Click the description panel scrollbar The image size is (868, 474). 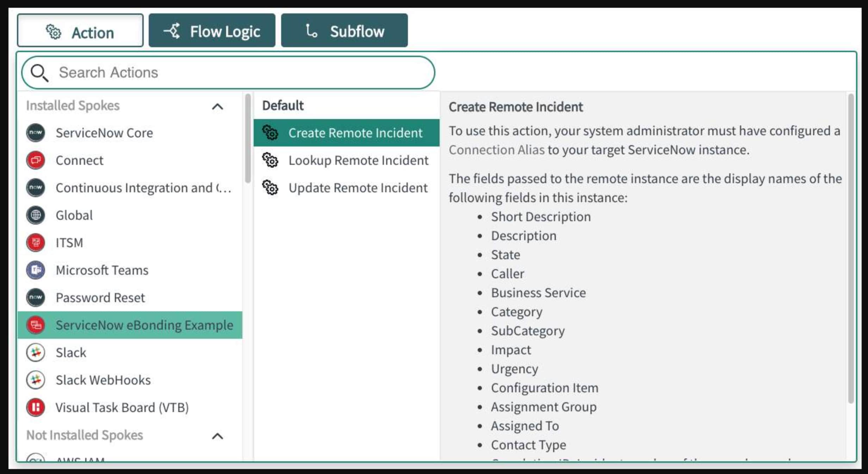tap(851, 248)
